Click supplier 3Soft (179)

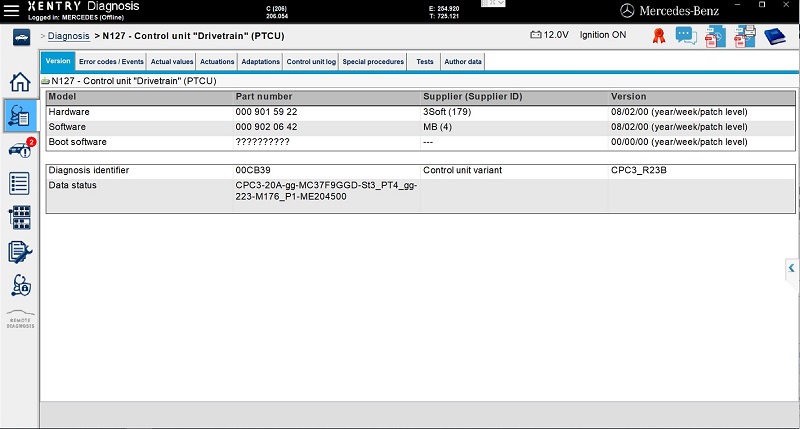click(447, 112)
